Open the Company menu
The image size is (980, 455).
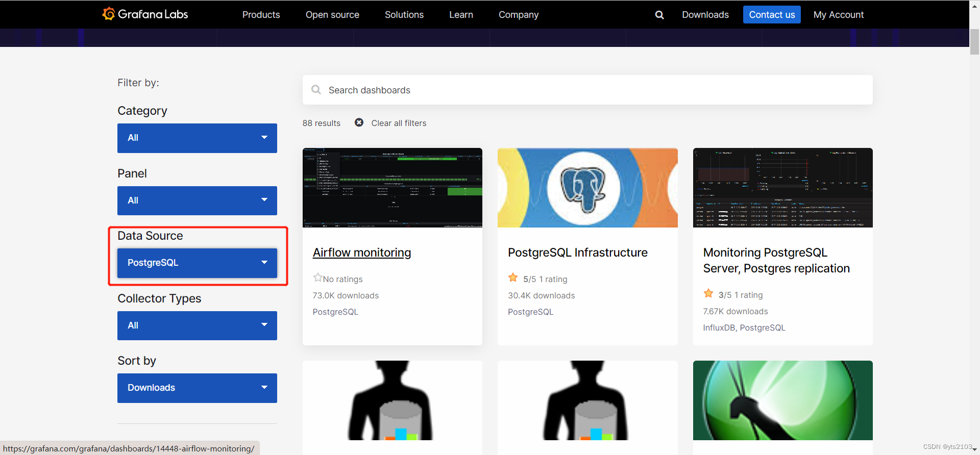[519, 15]
